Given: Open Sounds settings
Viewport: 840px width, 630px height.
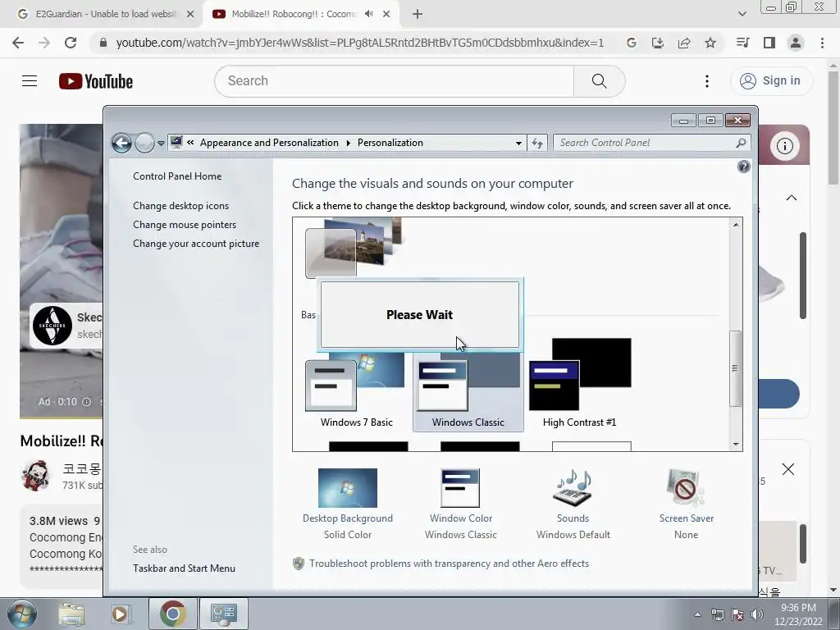Looking at the screenshot, I should coord(573,504).
